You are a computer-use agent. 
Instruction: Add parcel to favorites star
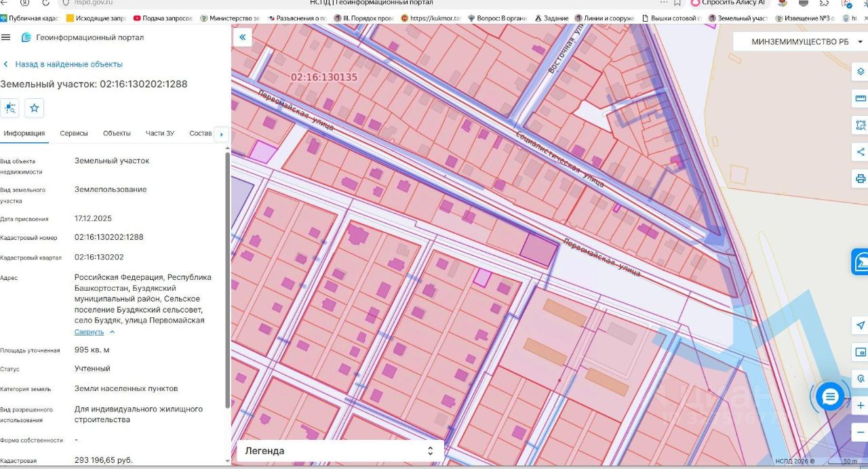[35, 108]
